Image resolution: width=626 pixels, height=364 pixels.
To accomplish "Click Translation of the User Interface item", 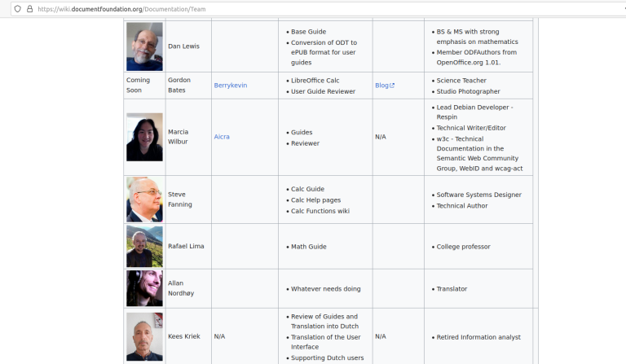I will click(x=326, y=342).
